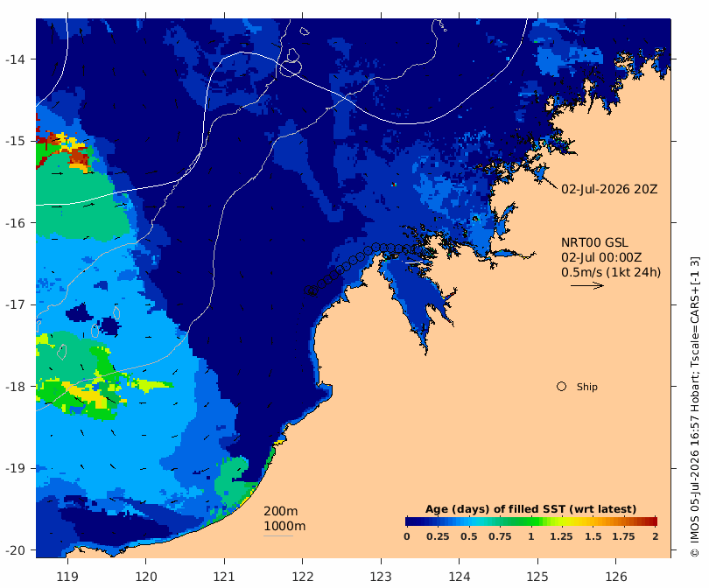Click the date label 02-Jul-2026 20Z
Image resolution: width=709 pixels, height=588 pixels.
click(609, 189)
